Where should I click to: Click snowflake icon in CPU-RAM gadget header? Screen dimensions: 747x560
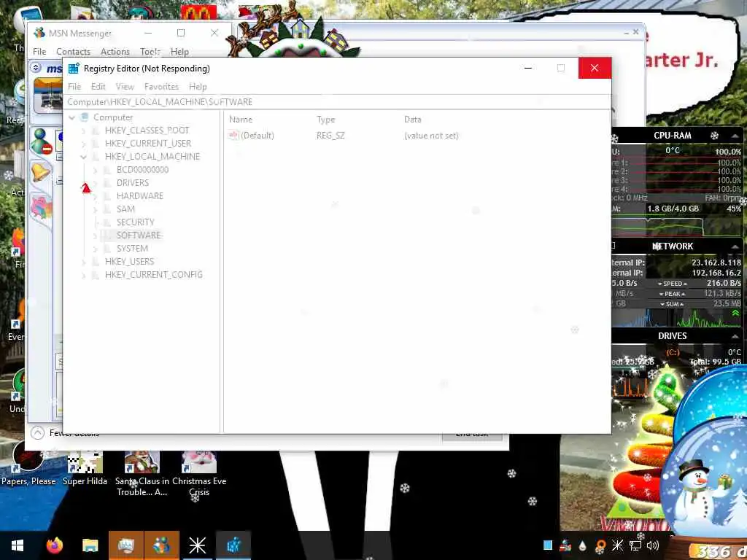pyautogui.click(x=714, y=136)
